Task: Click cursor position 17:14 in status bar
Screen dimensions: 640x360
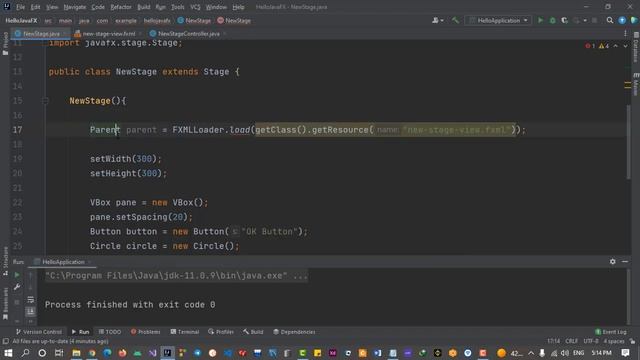Action: 553,341
